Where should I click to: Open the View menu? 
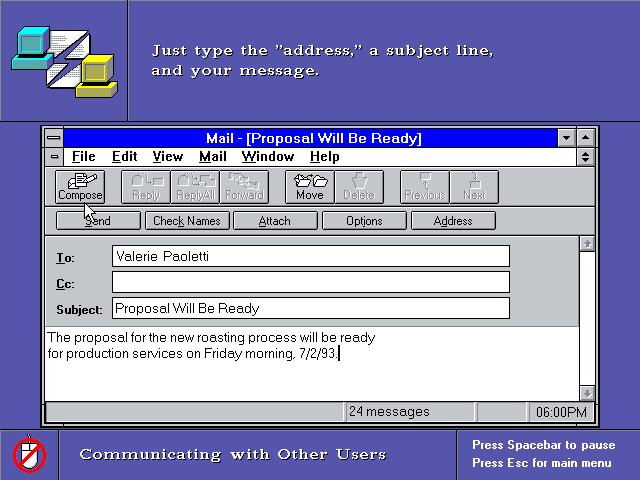coord(168,157)
